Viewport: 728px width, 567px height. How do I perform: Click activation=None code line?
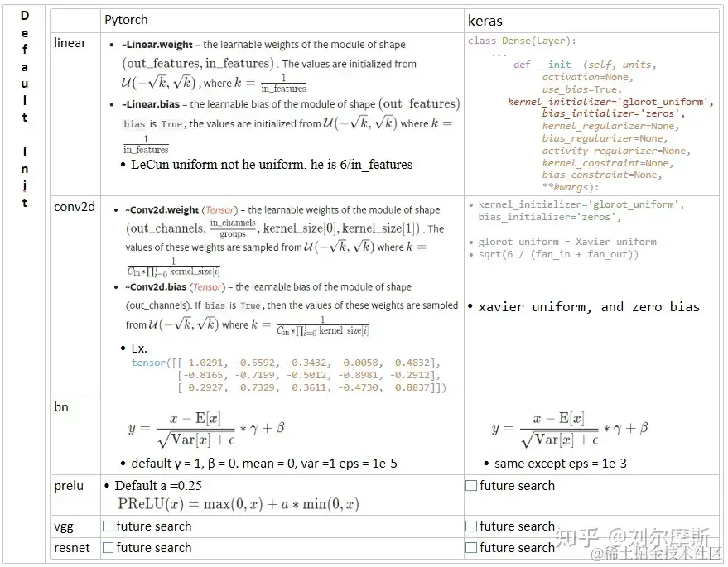pyautogui.click(x=588, y=77)
